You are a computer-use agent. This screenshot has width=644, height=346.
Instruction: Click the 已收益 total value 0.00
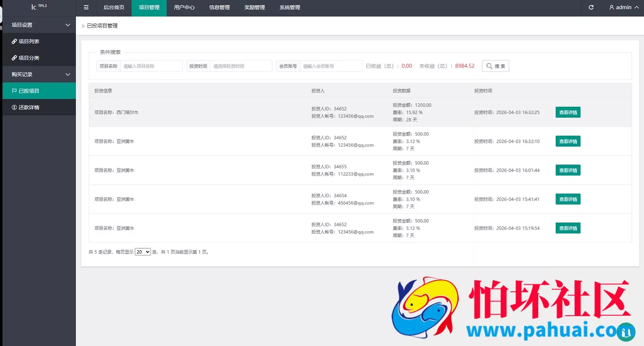(x=407, y=66)
